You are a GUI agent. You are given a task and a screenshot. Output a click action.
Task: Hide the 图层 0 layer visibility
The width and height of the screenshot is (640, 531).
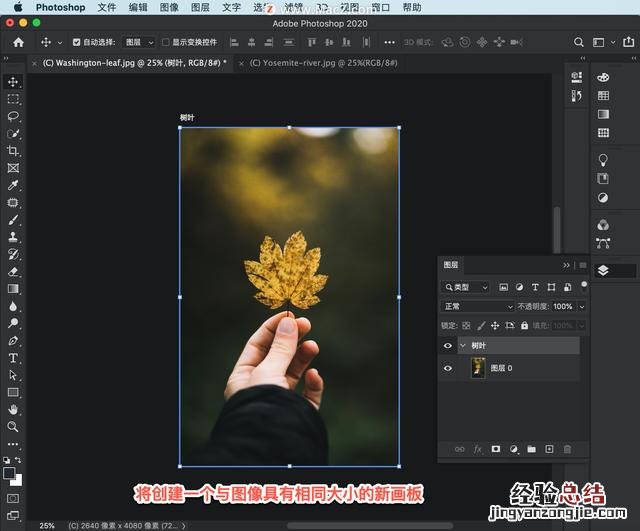[x=448, y=368]
